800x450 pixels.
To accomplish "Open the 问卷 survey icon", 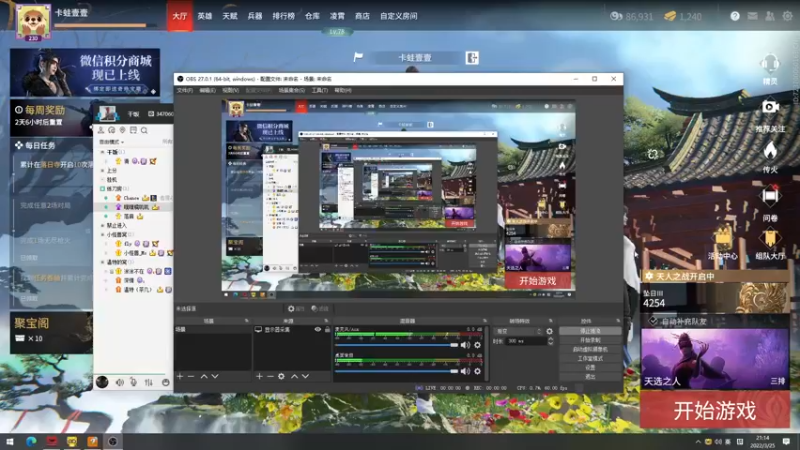I will point(770,196).
